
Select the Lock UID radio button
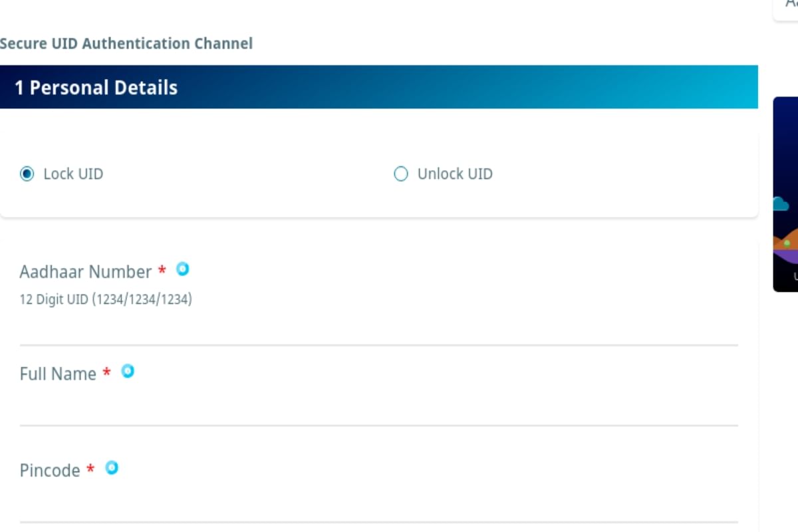coord(27,174)
